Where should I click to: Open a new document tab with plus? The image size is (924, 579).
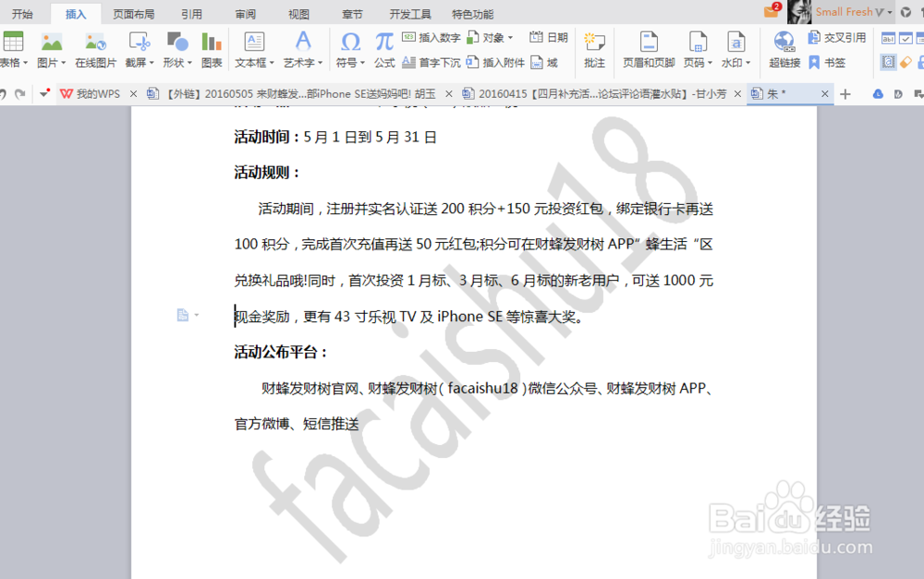[845, 93]
